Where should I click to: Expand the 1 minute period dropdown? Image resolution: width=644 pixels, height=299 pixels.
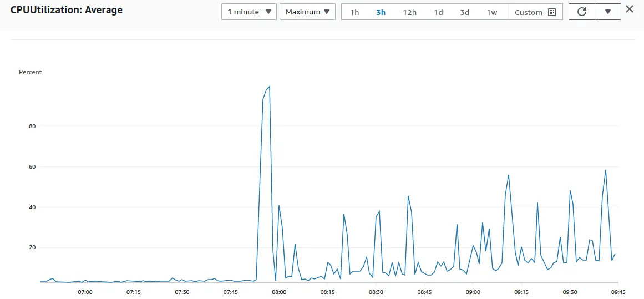(x=249, y=12)
